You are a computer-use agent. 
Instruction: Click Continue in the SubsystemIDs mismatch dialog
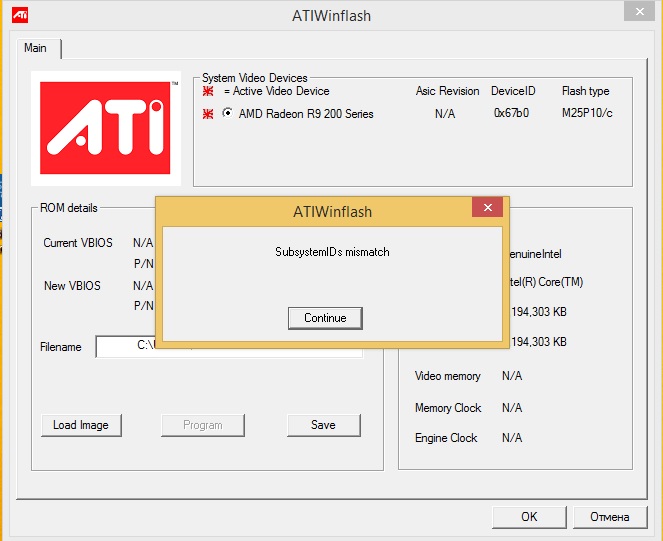pos(325,318)
